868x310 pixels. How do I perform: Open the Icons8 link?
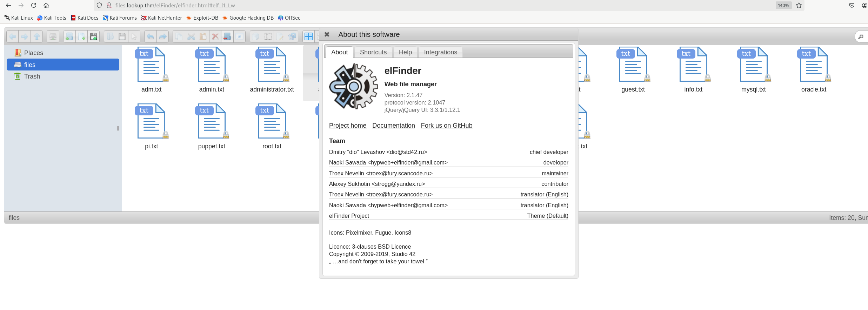[x=403, y=232]
